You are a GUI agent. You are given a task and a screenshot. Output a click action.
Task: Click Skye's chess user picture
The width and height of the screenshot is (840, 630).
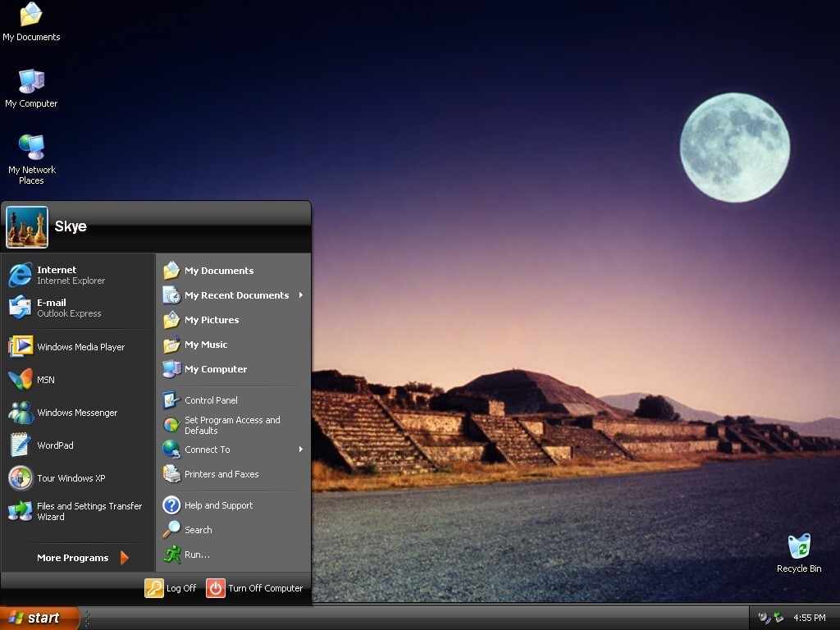click(x=27, y=226)
